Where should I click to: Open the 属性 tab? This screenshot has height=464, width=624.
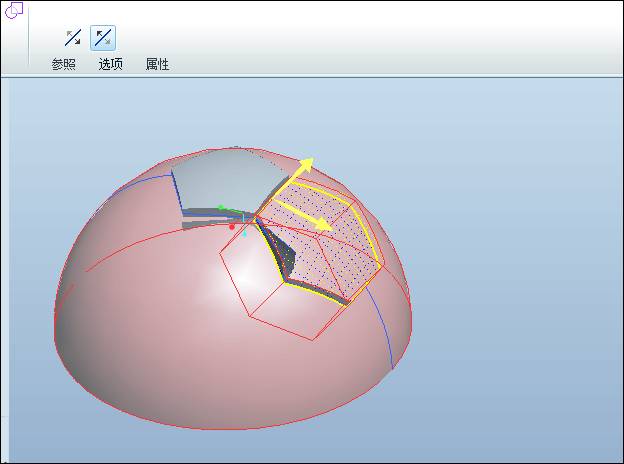(157, 64)
